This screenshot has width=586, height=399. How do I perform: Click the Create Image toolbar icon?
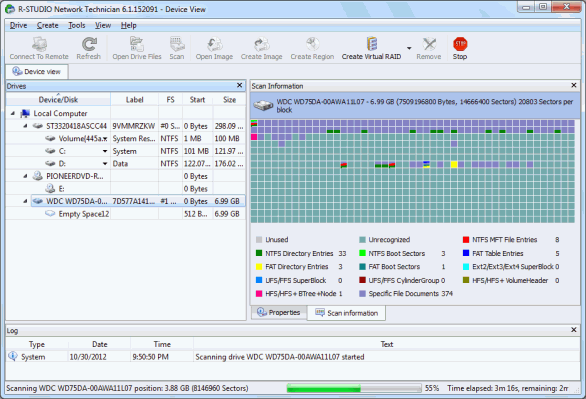coord(262,44)
